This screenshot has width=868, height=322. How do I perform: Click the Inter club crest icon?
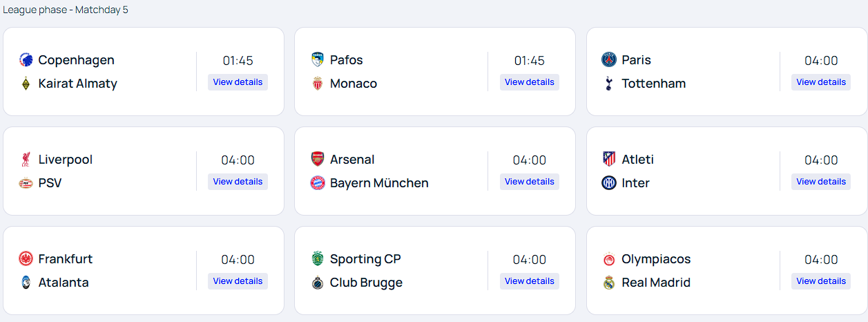pyautogui.click(x=608, y=183)
